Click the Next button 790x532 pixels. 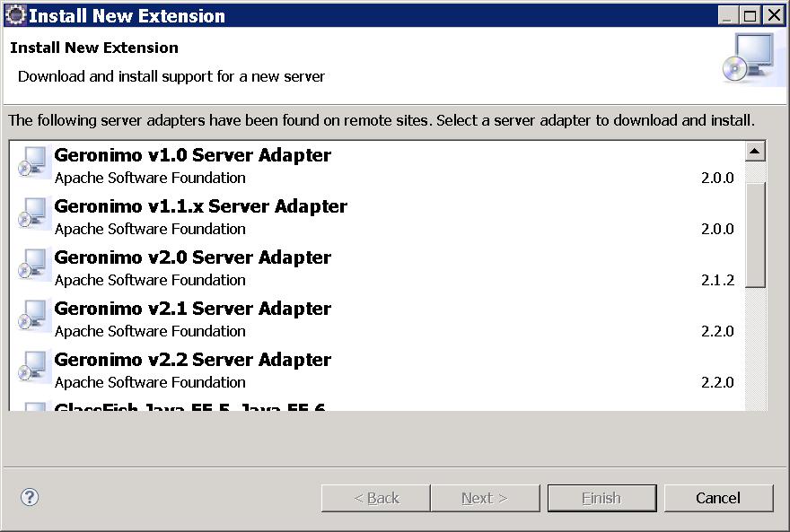(485, 498)
